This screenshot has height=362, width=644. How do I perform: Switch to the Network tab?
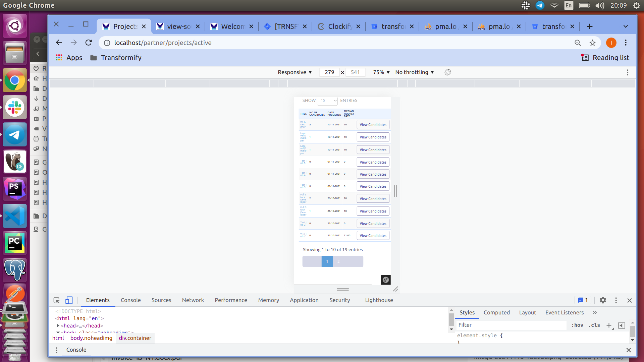(x=193, y=300)
